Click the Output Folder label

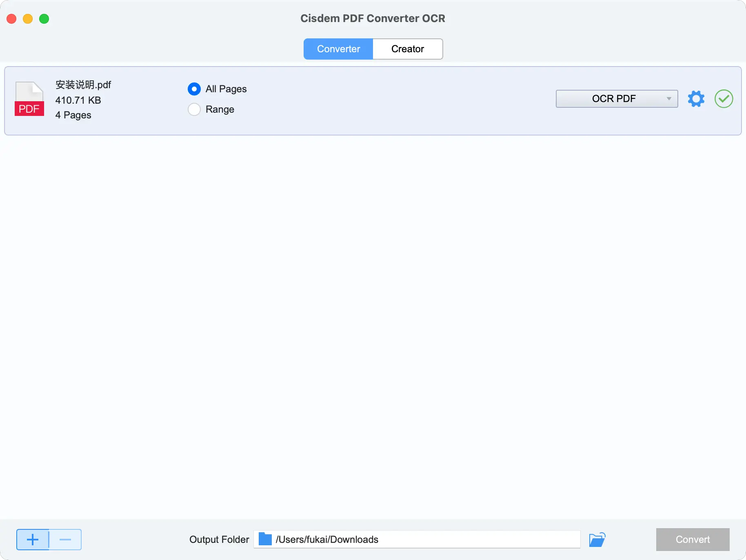[219, 540]
